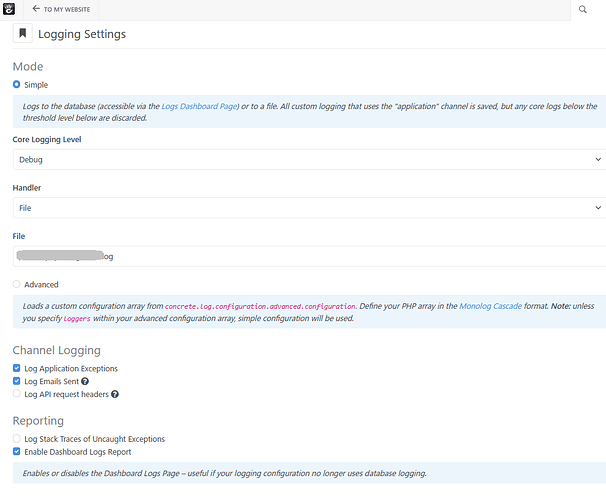Screen dimensions: 606x500
Task: Click the back arrow to my website
Action: pyautogui.click(x=36, y=9)
